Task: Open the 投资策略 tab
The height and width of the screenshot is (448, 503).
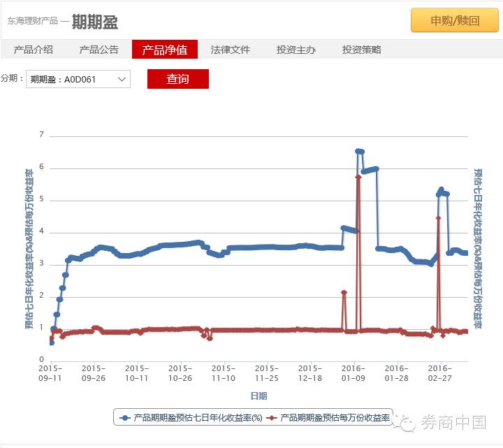Action: click(x=362, y=50)
